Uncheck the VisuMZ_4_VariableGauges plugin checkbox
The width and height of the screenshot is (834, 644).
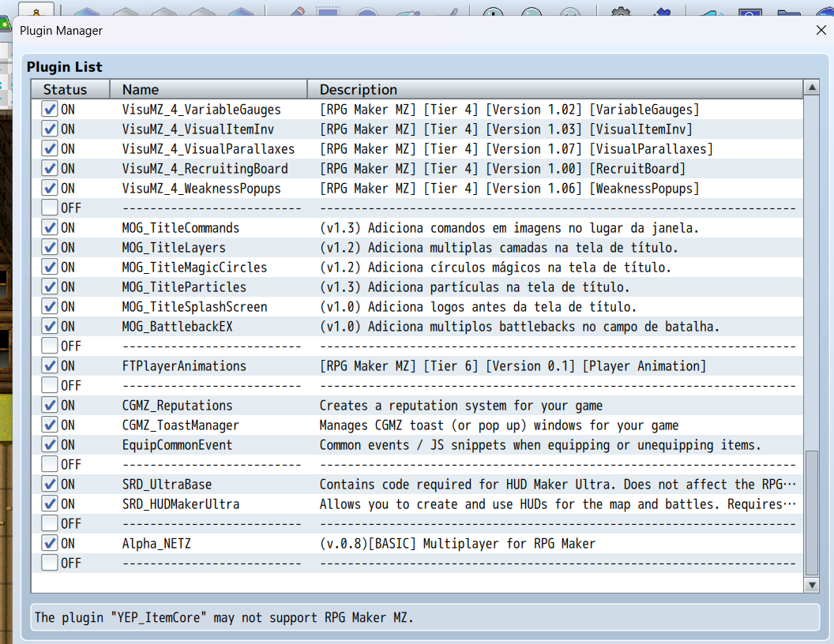coord(50,110)
